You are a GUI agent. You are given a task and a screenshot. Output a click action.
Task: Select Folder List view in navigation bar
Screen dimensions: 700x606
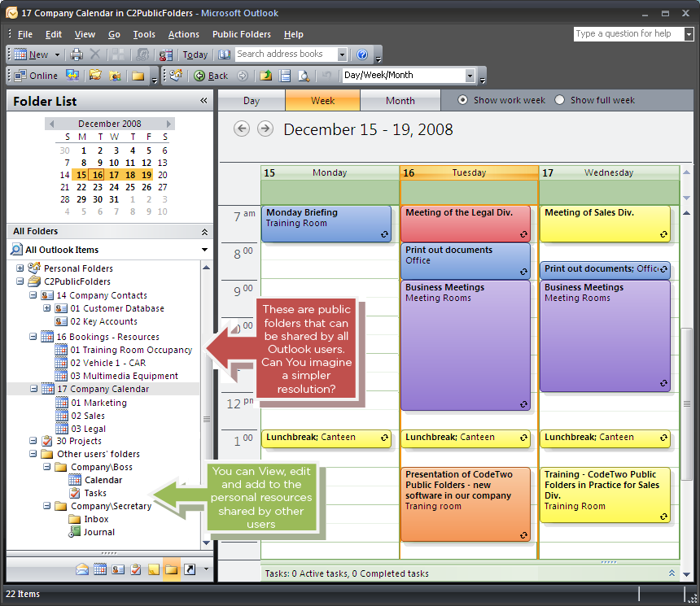(x=172, y=569)
